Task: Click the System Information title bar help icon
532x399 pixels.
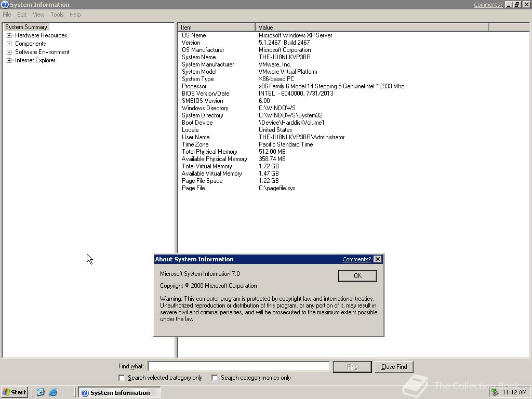Action: pos(5,4)
